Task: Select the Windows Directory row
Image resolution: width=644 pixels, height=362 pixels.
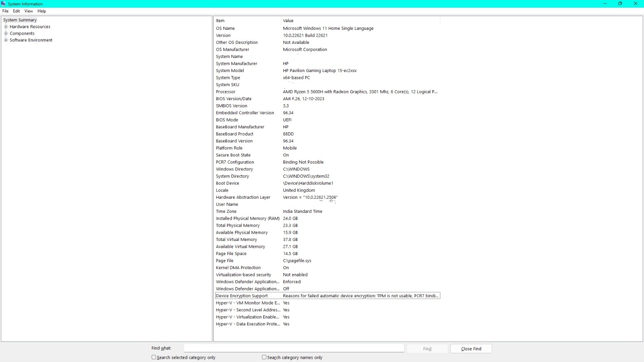Action: 327,169
